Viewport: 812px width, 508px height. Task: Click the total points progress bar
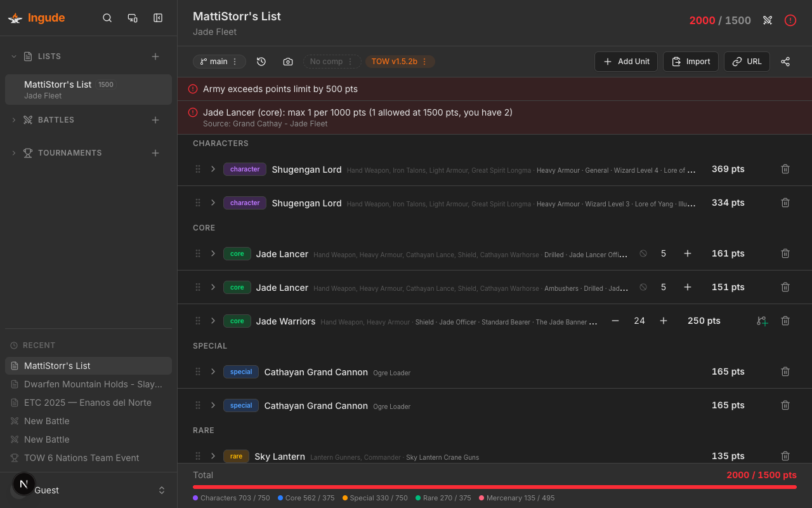495,486
